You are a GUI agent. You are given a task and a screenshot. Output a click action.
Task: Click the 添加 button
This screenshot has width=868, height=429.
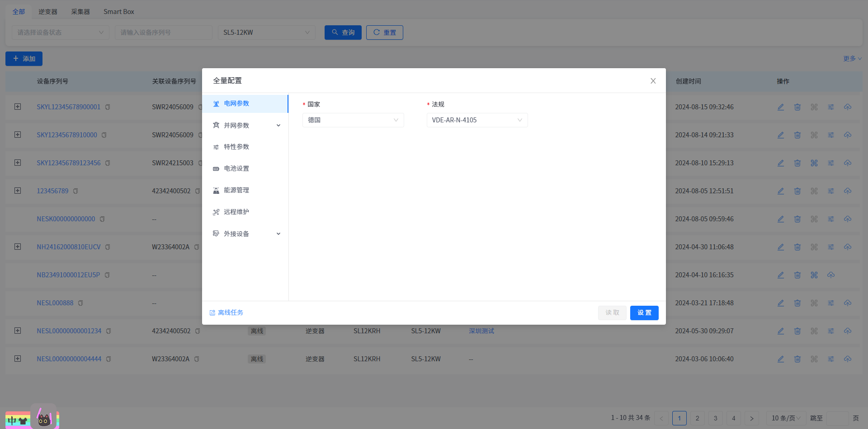pos(24,59)
